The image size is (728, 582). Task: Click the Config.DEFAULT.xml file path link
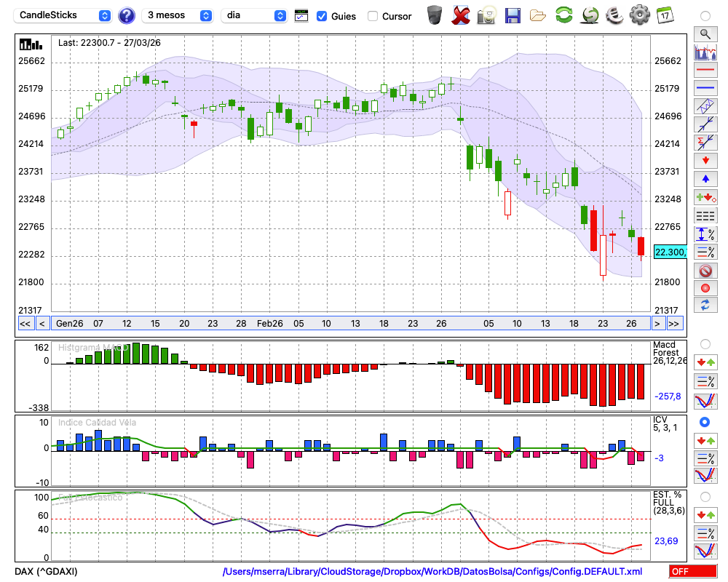pos(432,572)
